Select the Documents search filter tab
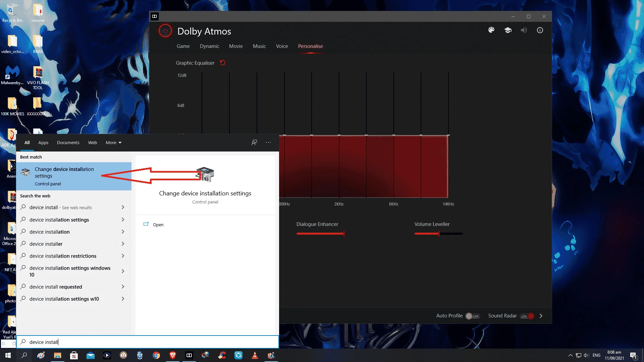 pyautogui.click(x=68, y=142)
